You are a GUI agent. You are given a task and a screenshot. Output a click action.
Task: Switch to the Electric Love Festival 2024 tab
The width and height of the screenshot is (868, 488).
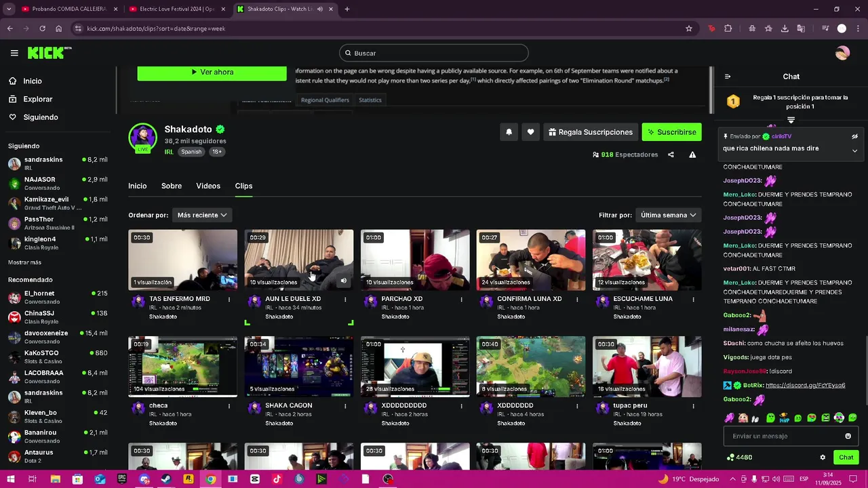[x=178, y=9]
